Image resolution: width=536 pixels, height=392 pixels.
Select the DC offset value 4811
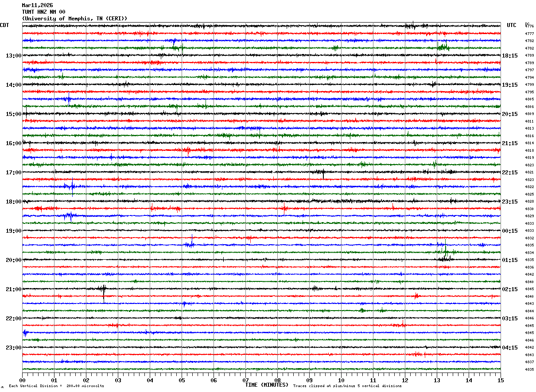(x=529, y=121)
